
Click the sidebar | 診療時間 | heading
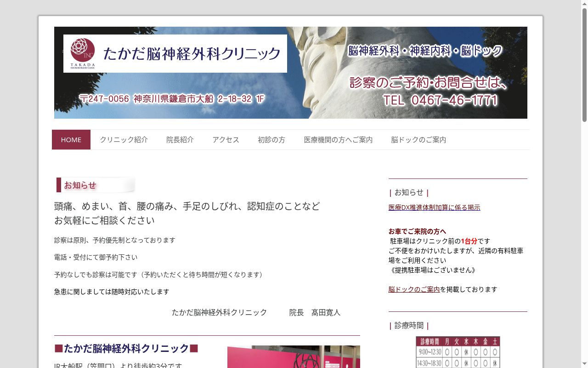tap(409, 326)
